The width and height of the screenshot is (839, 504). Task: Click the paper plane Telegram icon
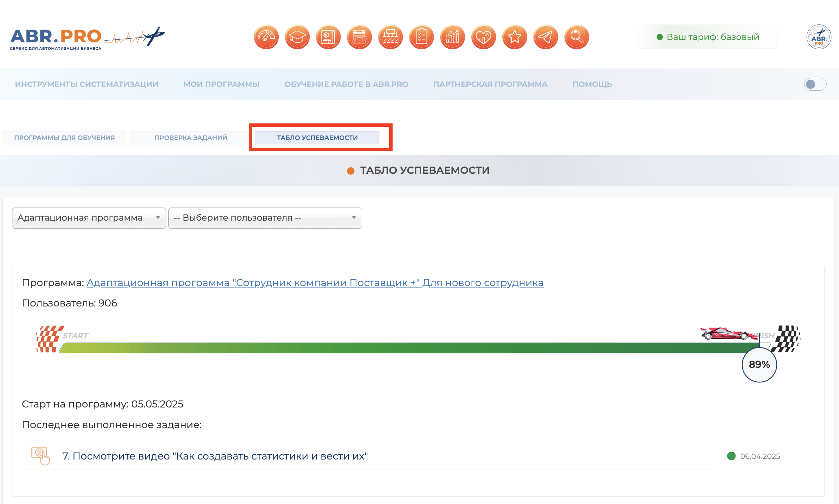545,37
